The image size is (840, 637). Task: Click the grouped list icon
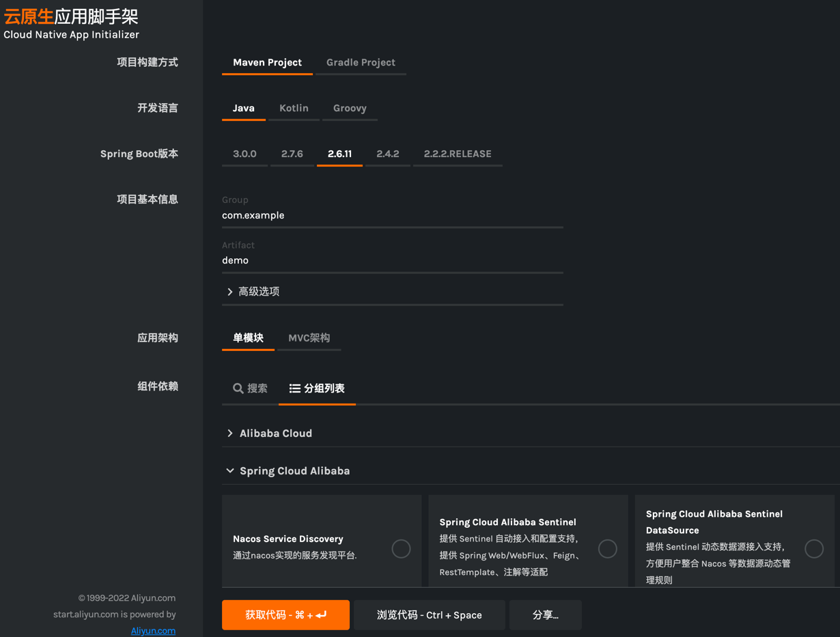pos(294,388)
